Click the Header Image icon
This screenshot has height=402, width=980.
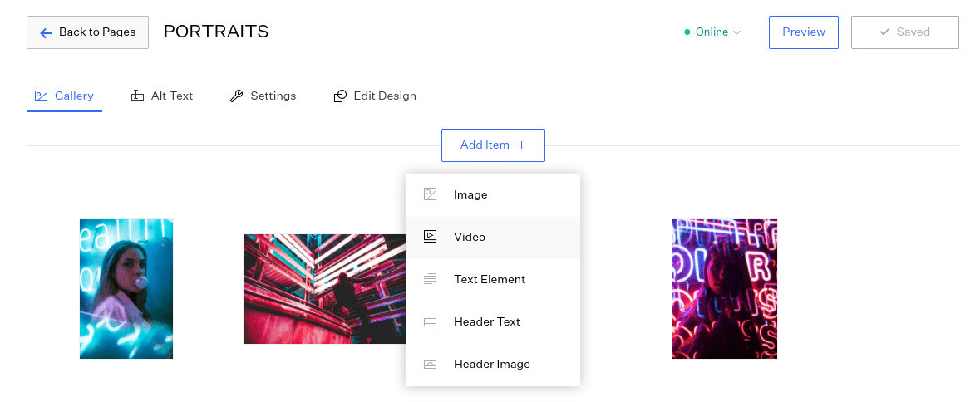coord(430,364)
